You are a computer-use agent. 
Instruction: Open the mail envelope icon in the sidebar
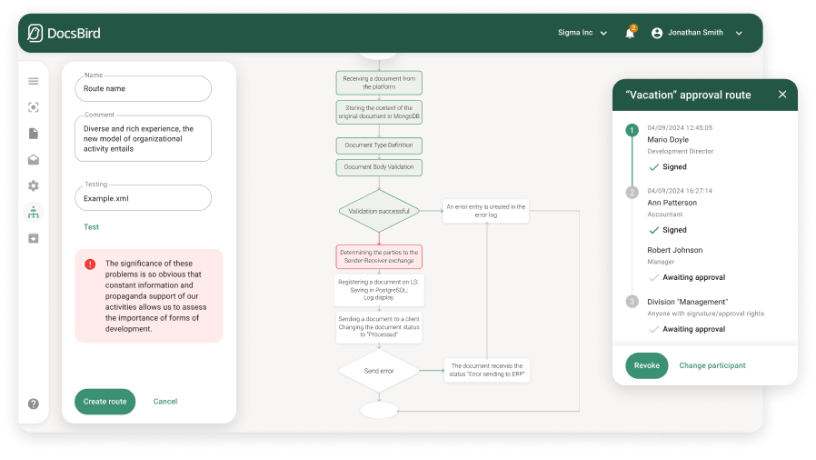[33, 159]
